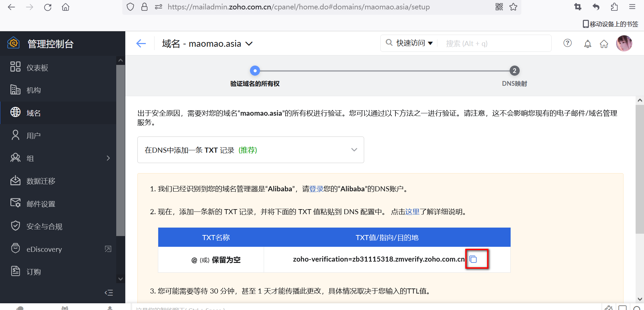644x310 pixels.
Task: Click the content scroll-down arrow
Action: [640, 299]
